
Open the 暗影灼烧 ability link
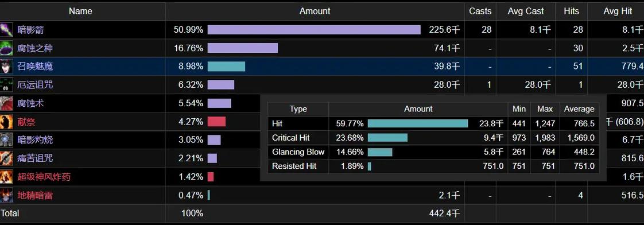point(36,140)
